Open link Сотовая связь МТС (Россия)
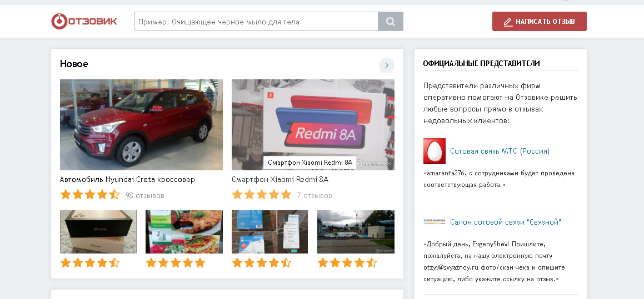Image resolution: width=644 pixels, height=299 pixels. (x=500, y=151)
